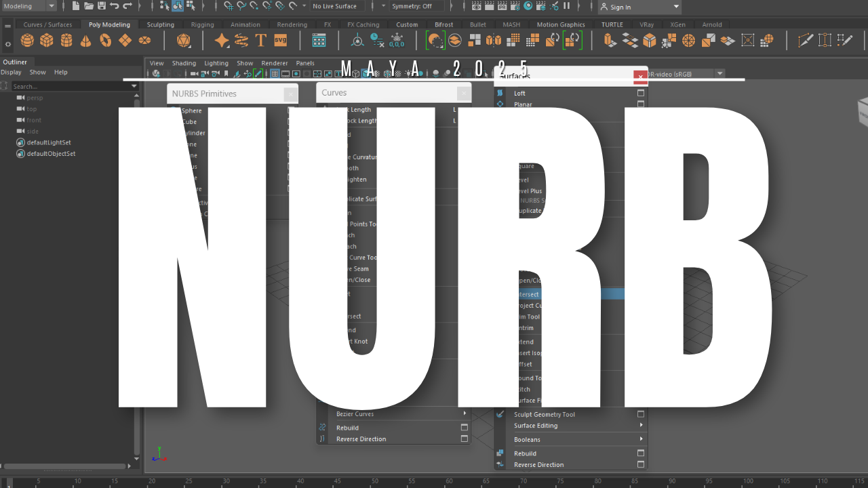The height and width of the screenshot is (488, 868).
Task: Click the polygon cylinder shelf icon
Action: 66,41
